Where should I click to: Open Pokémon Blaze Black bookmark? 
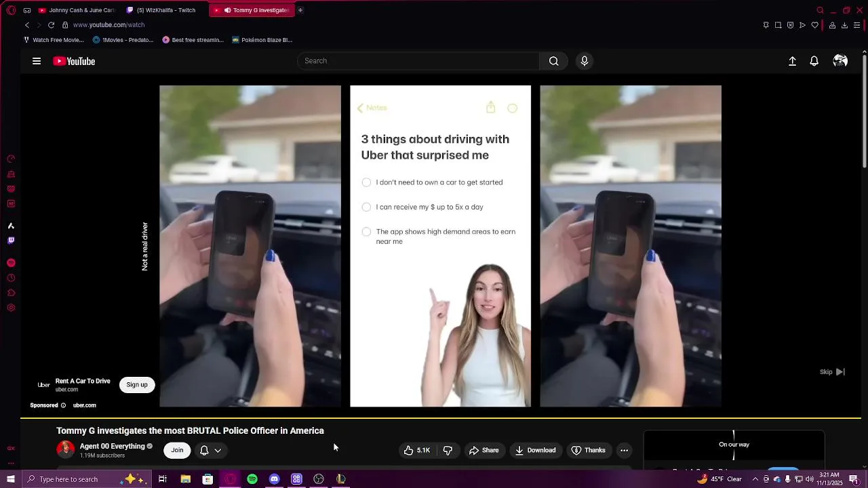pyautogui.click(x=262, y=40)
